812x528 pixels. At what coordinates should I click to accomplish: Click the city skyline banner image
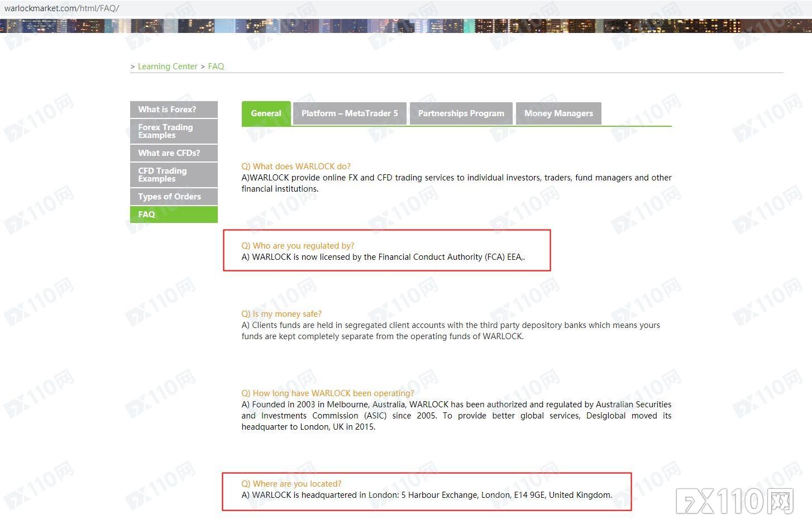(406, 26)
